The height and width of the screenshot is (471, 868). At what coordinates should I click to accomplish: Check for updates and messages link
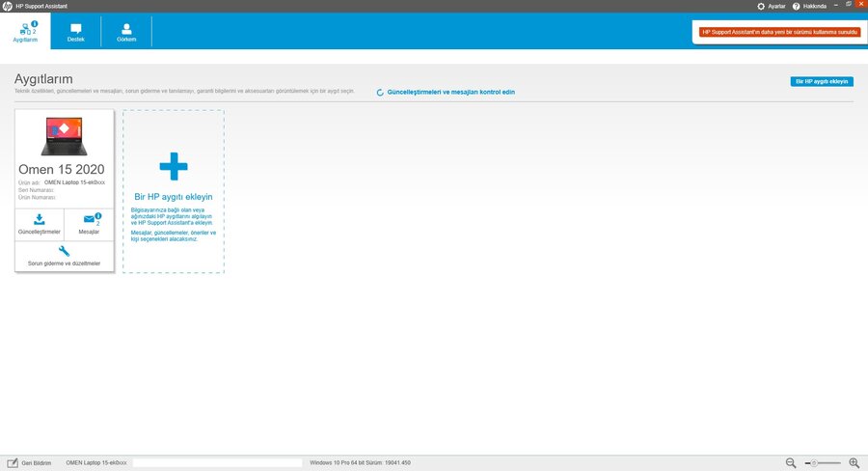pos(450,92)
